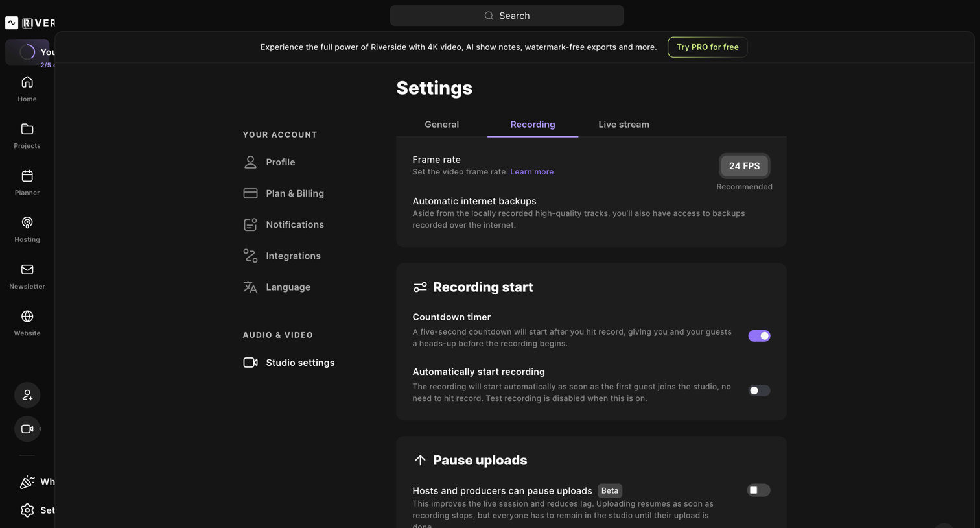Click the "AUDIO & VIDEO" section header

pyautogui.click(x=278, y=335)
